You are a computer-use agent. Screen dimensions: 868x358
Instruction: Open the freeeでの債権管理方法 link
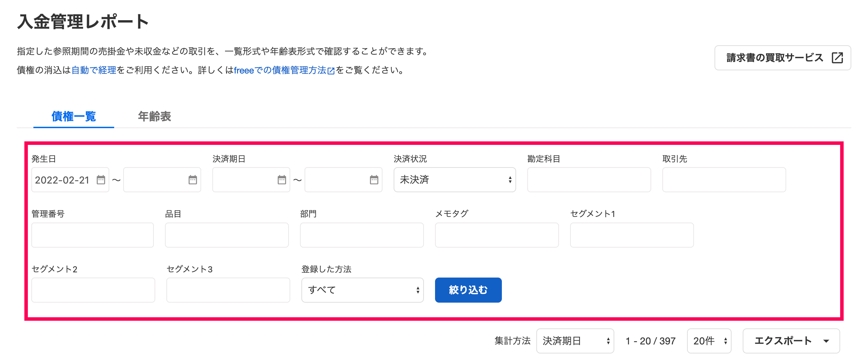click(280, 70)
